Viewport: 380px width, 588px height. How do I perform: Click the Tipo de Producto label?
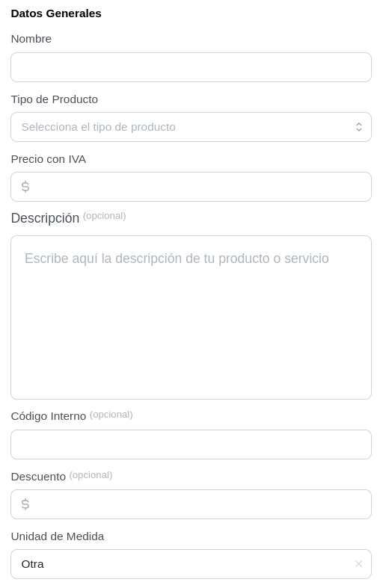click(55, 99)
